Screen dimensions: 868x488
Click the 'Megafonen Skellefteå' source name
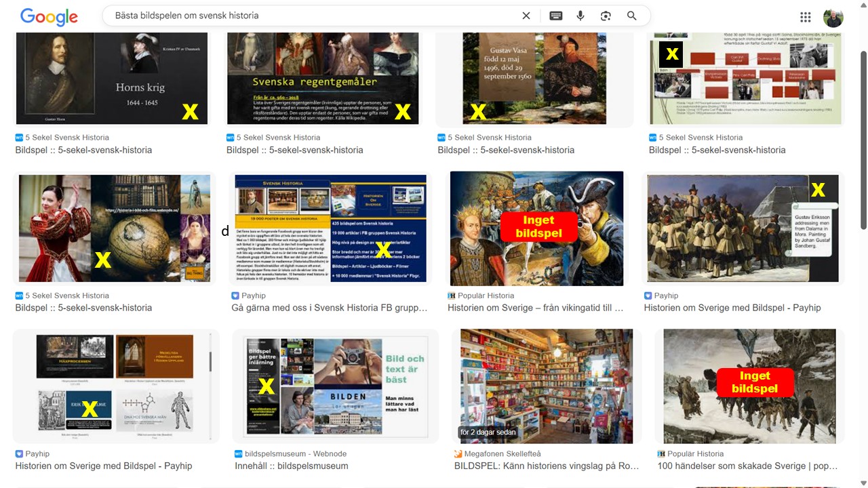point(502,453)
